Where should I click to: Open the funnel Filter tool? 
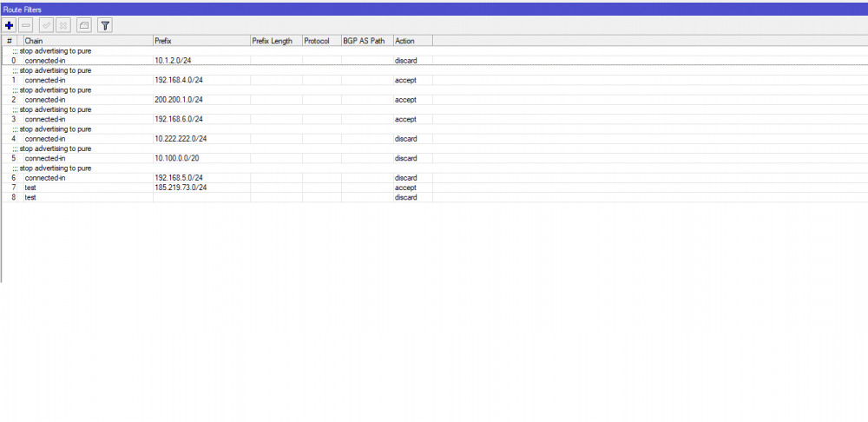(x=104, y=26)
